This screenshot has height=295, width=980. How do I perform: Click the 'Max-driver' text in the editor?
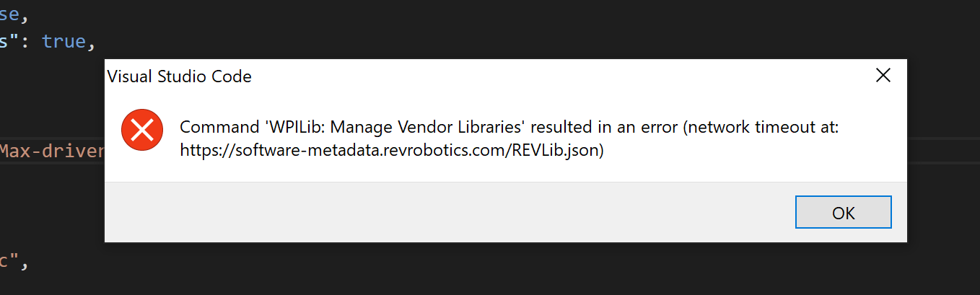pos(53,151)
